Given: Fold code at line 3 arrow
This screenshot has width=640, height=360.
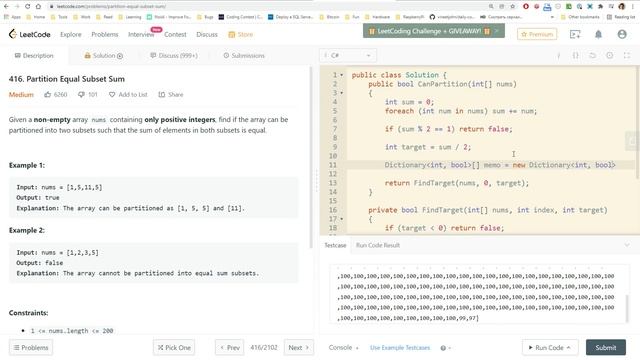Looking at the screenshot, I should click(342, 93).
